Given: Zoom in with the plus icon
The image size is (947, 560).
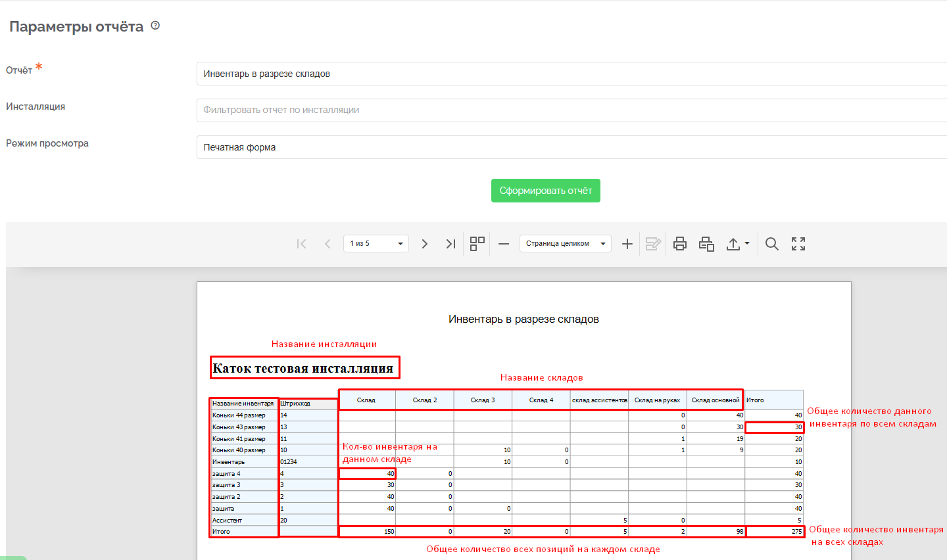Looking at the screenshot, I should click(627, 244).
